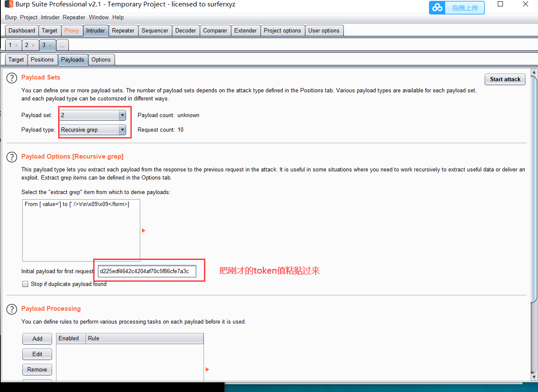Image resolution: width=538 pixels, height=392 pixels.
Task: Click orange arrow beside extract grep list
Action: [144, 230]
